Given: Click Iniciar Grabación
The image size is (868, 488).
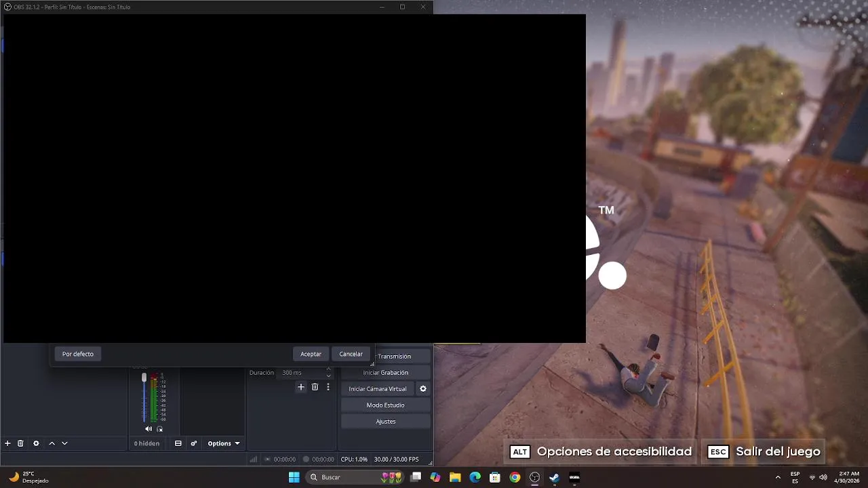Looking at the screenshot, I should (385, 373).
